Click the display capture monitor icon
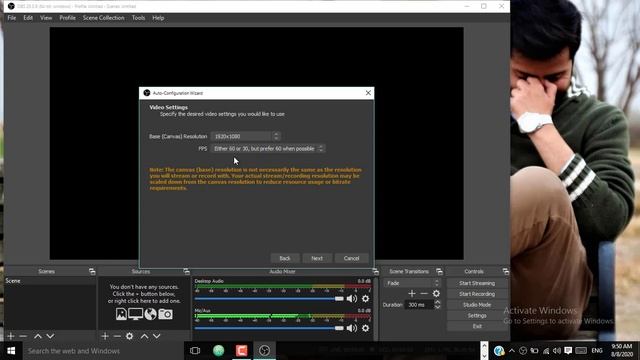The width and height of the screenshot is (640, 360). pyautogui.click(x=136, y=314)
